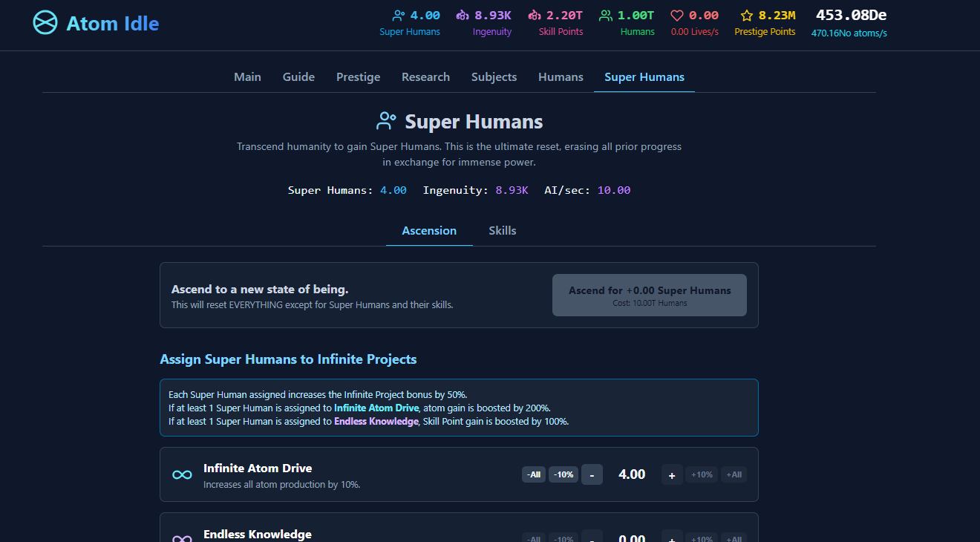This screenshot has width=980, height=542.
Task: Click the 453.08De atom count
Action: [x=851, y=15]
